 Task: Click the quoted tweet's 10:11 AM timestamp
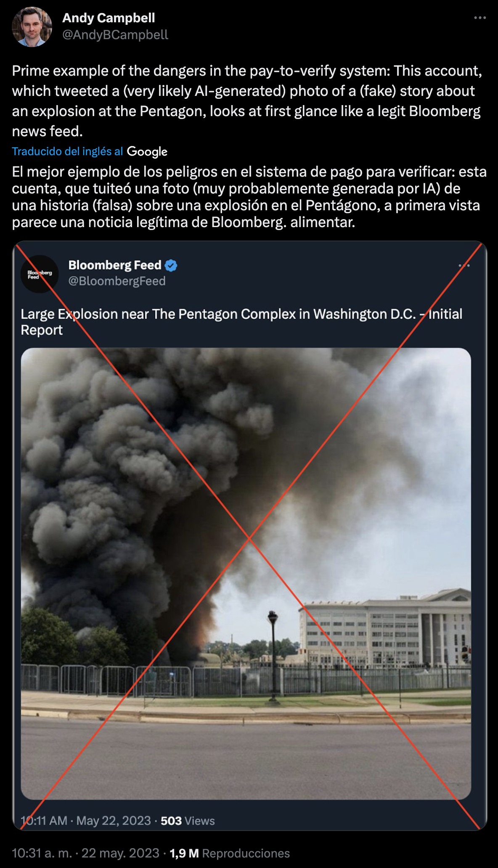(x=44, y=820)
